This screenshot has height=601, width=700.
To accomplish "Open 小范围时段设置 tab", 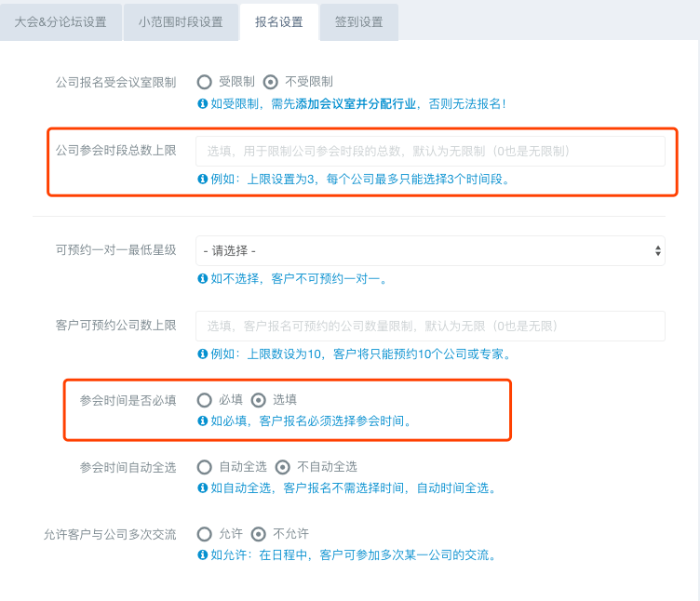I will (181, 21).
